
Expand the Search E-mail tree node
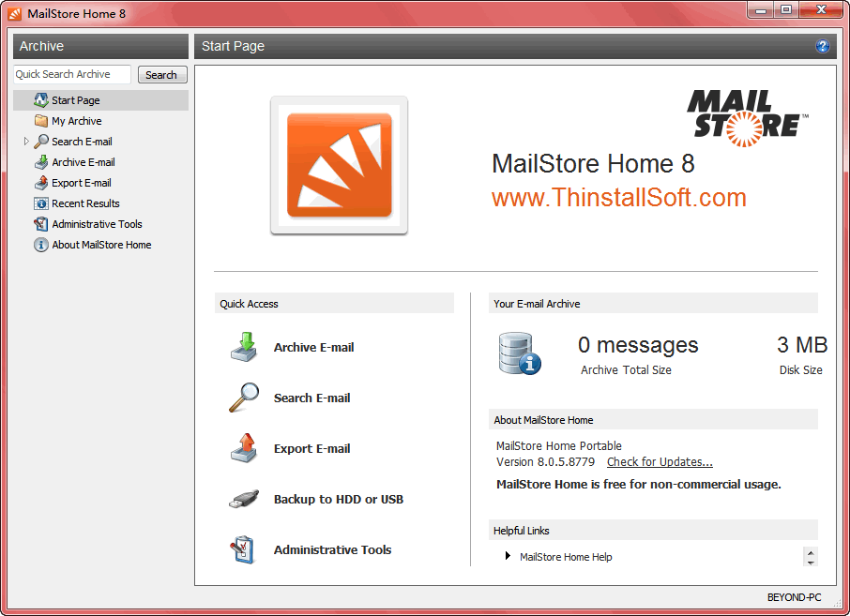tap(26, 142)
